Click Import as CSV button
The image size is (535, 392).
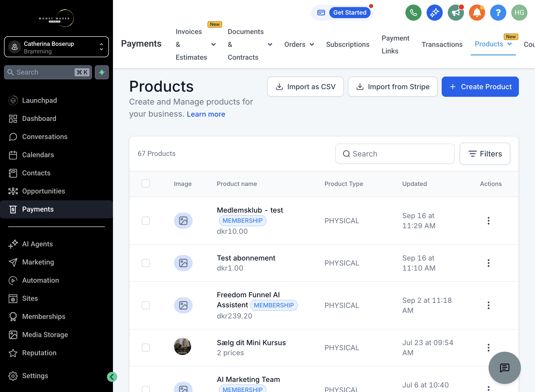[305, 87]
